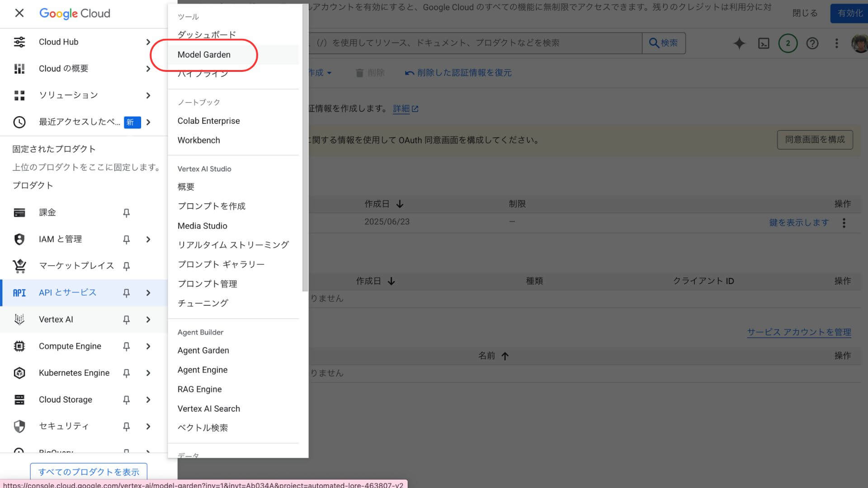Click the resource search input field

pos(475,43)
